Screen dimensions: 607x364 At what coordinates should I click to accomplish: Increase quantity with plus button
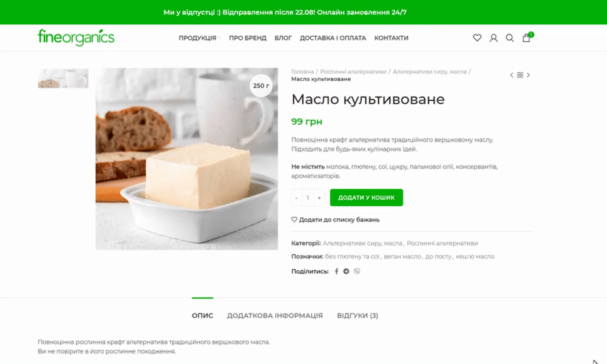319,198
